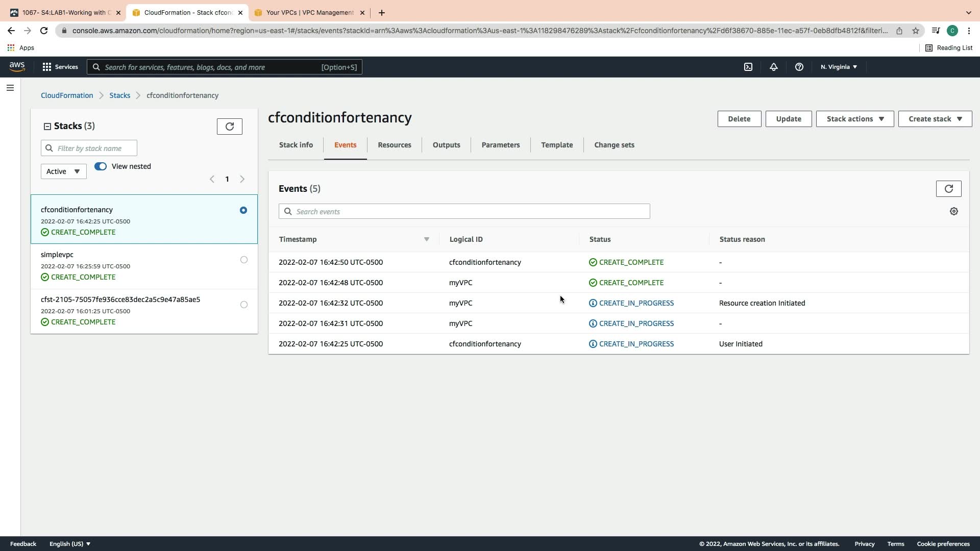
Task: Click the Search events field
Action: coord(464,211)
